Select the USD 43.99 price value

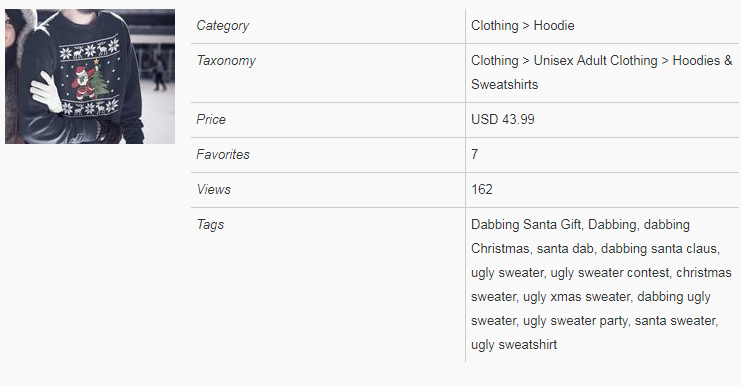point(503,119)
